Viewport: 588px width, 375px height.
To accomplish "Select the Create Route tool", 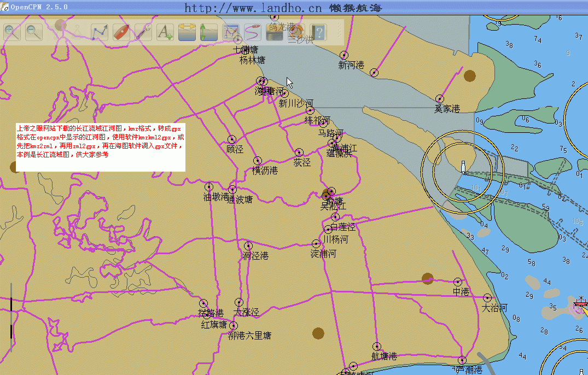I will [x=99, y=32].
